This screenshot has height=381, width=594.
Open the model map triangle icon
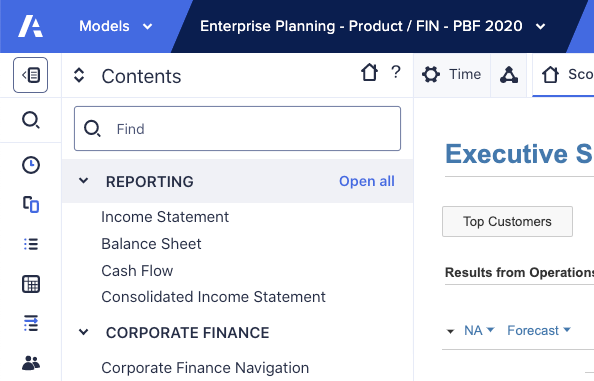pos(509,75)
